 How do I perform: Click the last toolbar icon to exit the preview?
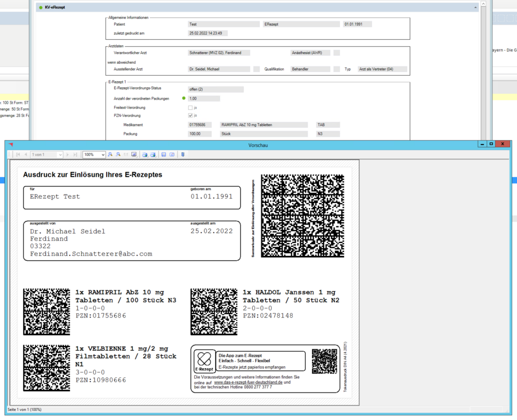coord(183,154)
